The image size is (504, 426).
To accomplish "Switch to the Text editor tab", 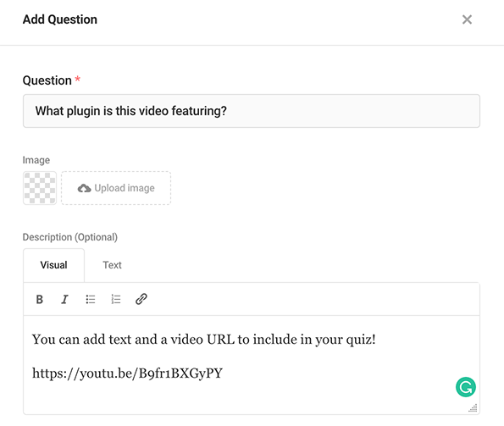I will click(x=112, y=265).
